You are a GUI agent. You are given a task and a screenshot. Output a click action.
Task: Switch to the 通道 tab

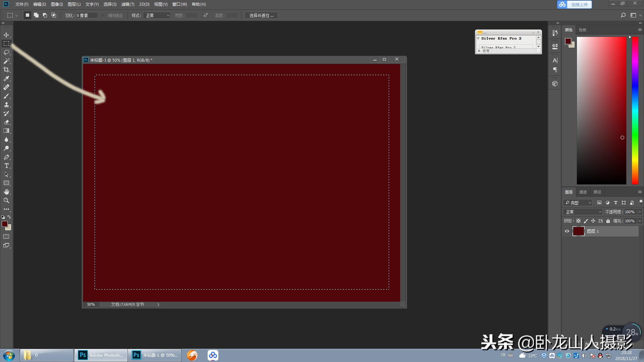pos(583,192)
